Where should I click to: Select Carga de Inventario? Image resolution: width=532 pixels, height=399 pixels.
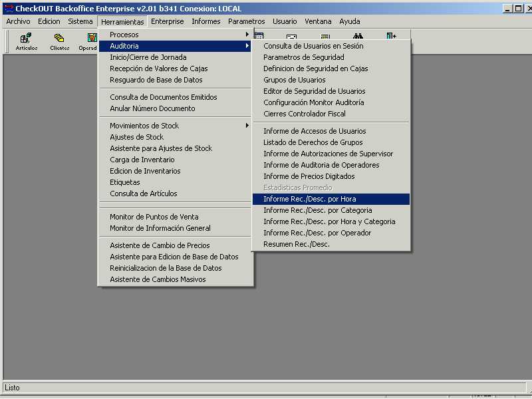pos(175,160)
